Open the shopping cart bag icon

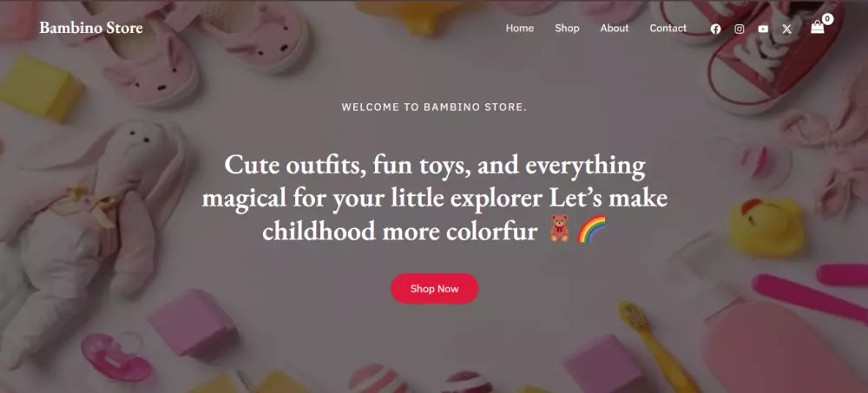pos(817,27)
